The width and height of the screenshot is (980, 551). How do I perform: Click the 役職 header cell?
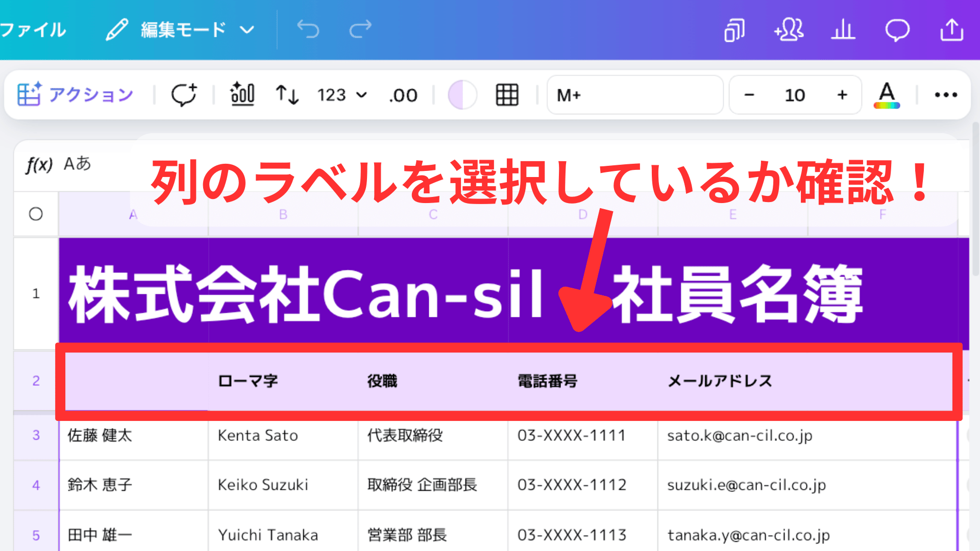pos(433,381)
